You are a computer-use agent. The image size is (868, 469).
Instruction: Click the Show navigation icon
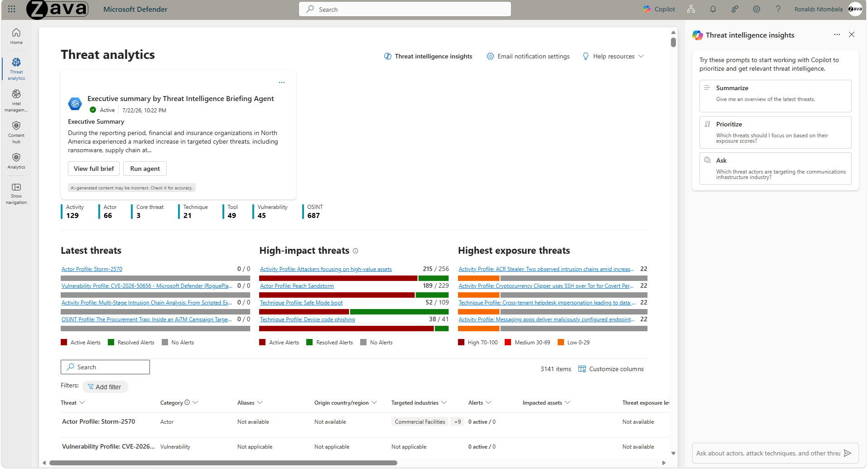point(16,187)
